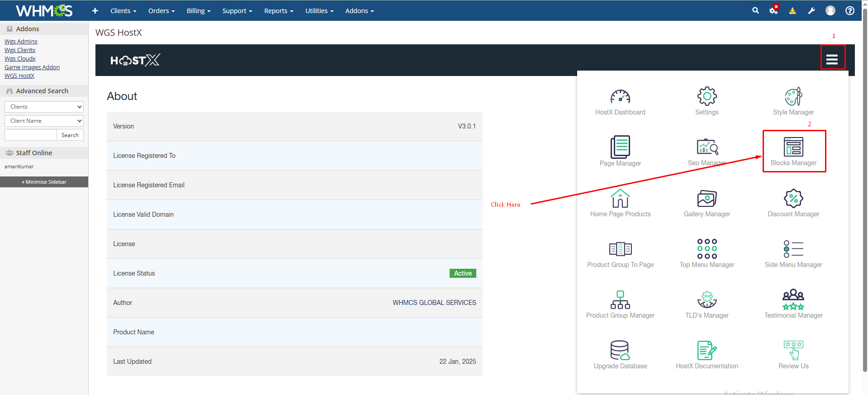Expand the Client Name field dropdown

coord(44,121)
